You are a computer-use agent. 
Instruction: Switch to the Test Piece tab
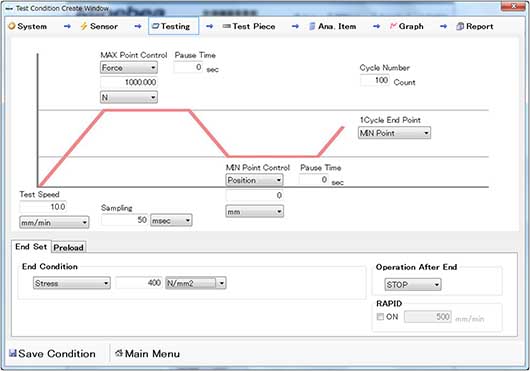pyautogui.click(x=249, y=26)
